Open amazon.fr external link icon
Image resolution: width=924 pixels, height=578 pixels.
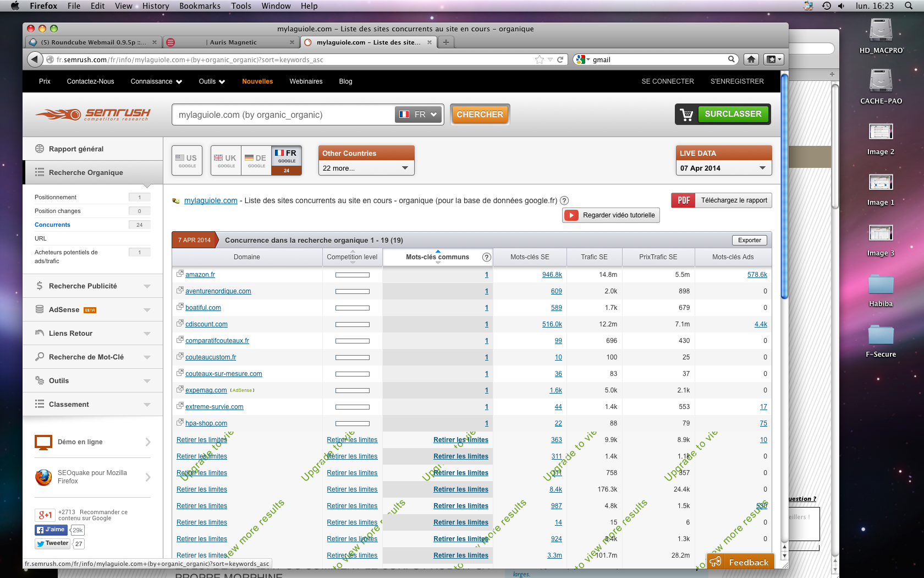tap(180, 274)
